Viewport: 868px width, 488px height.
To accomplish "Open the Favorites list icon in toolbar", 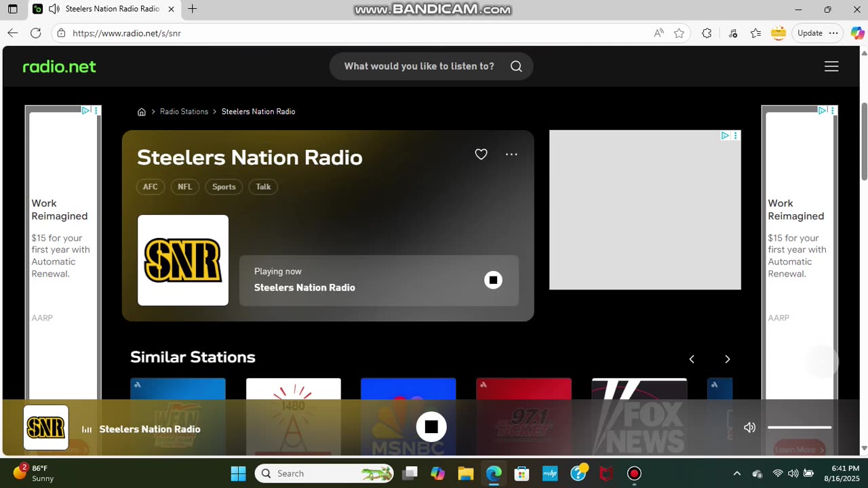I will click(755, 33).
